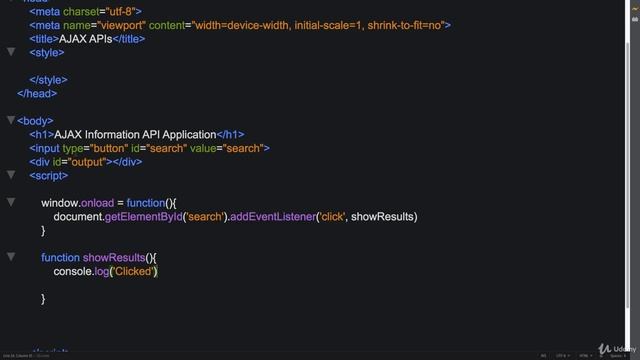Click the word window before onload

pos(59,203)
